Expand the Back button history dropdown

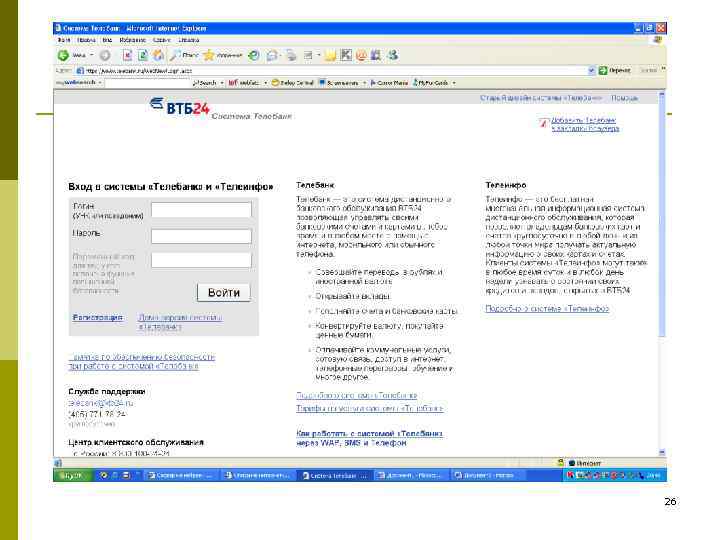pos(91,56)
